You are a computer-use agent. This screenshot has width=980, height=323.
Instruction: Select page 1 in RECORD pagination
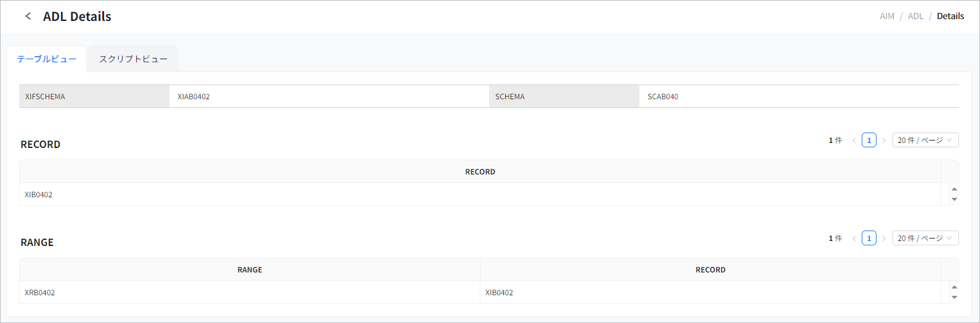[869, 141]
